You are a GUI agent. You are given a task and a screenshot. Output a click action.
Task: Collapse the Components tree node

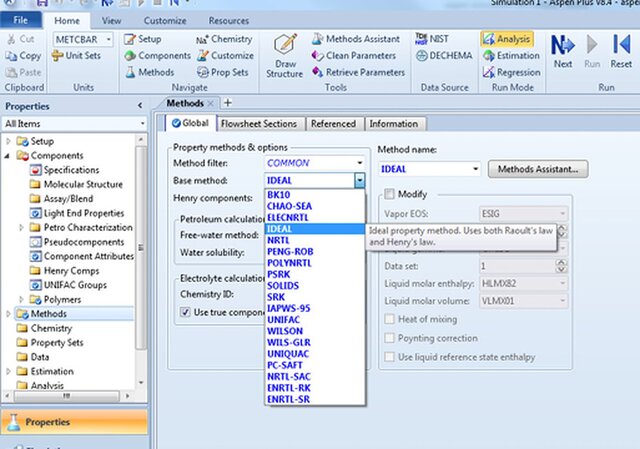[8, 156]
